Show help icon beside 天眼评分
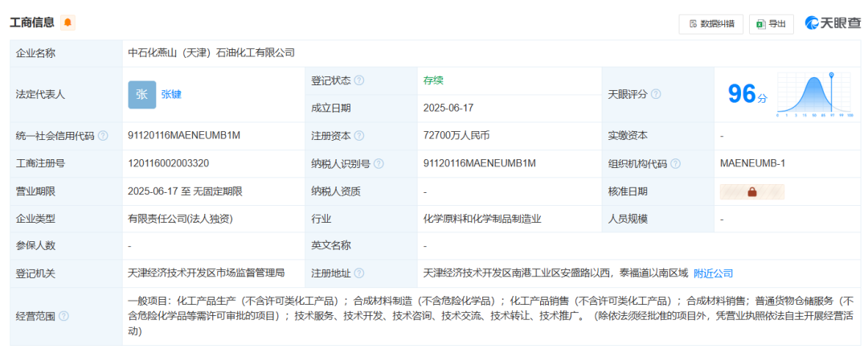The width and height of the screenshot is (868, 357). pyautogui.click(x=656, y=94)
